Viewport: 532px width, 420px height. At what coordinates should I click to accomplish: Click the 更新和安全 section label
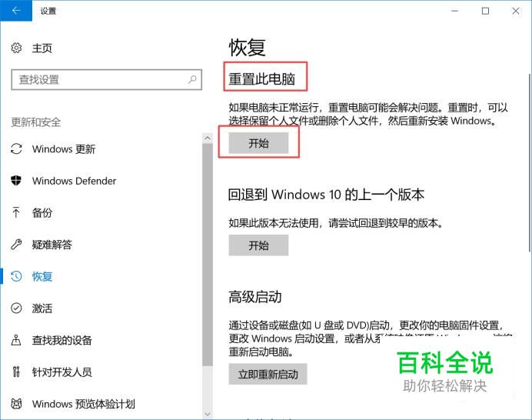[36, 122]
